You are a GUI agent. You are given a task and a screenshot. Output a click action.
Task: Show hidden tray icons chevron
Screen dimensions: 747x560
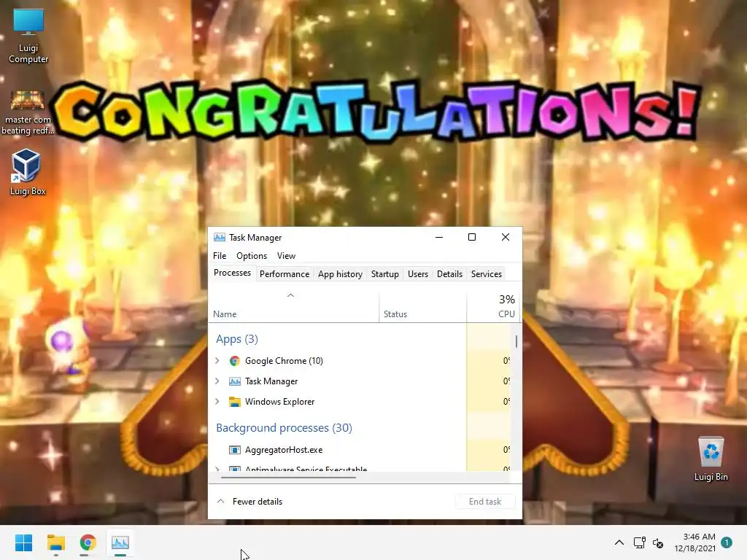tap(619, 542)
